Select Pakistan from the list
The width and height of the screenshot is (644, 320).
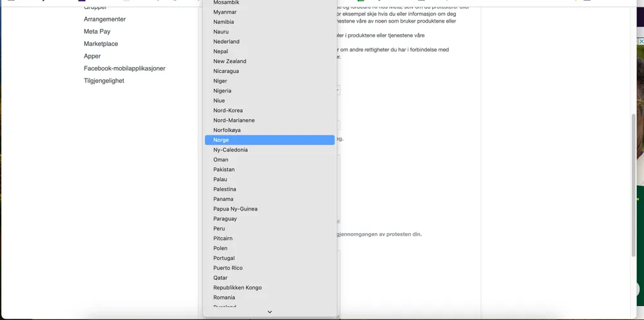(x=224, y=169)
